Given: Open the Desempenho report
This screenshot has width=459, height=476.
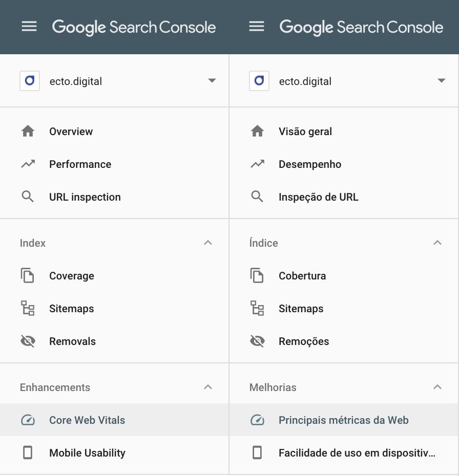Looking at the screenshot, I should (x=310, y=164).
